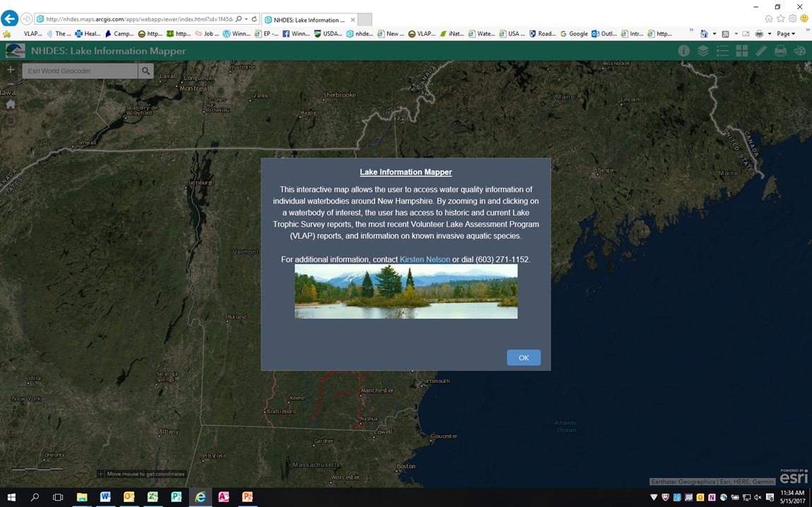Select the Measurement ruler tool
Screen dimensions: 812x507
[x=760, y=51]
